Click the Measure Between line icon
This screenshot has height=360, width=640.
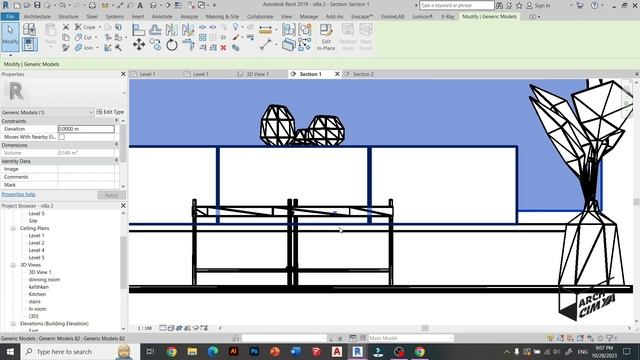tap(266, 44)
